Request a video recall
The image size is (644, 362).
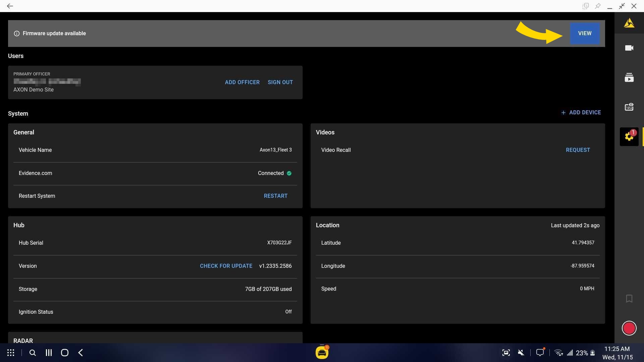(x=578, y=150)
